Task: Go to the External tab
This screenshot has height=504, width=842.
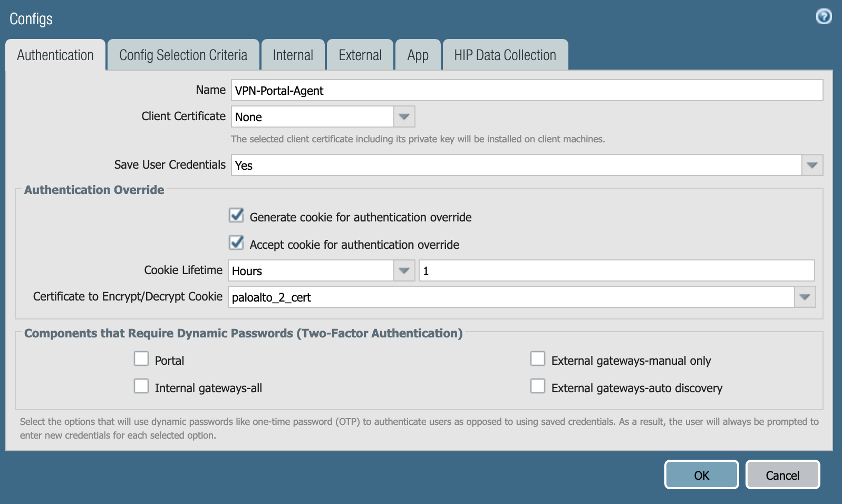Action: click(x=360, y=55)
